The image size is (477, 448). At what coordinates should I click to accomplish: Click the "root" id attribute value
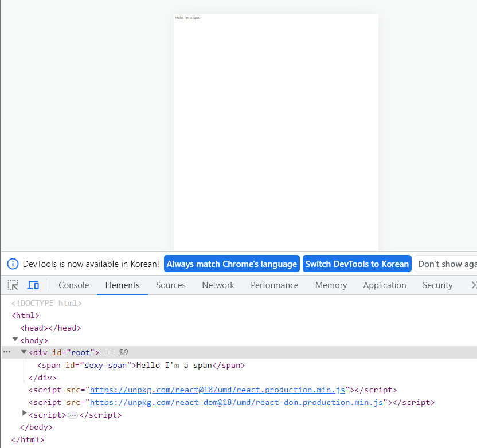click(x=80, y=352)
